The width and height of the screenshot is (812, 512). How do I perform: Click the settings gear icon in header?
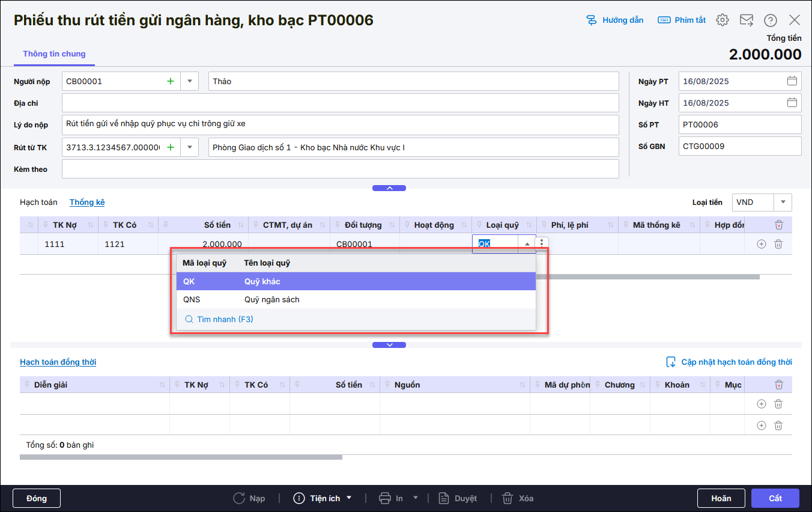[x=723, y=20]
